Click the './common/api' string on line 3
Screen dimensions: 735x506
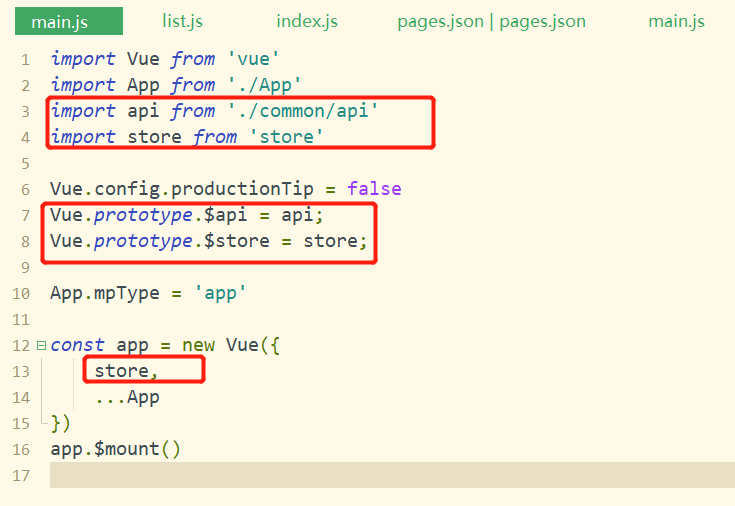click(303, 111)
